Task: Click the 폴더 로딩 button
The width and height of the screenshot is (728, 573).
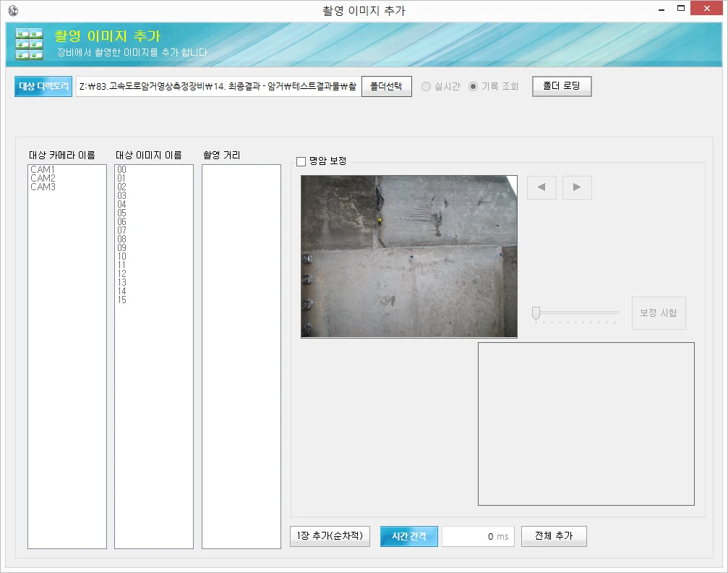Action: [562, 86]
